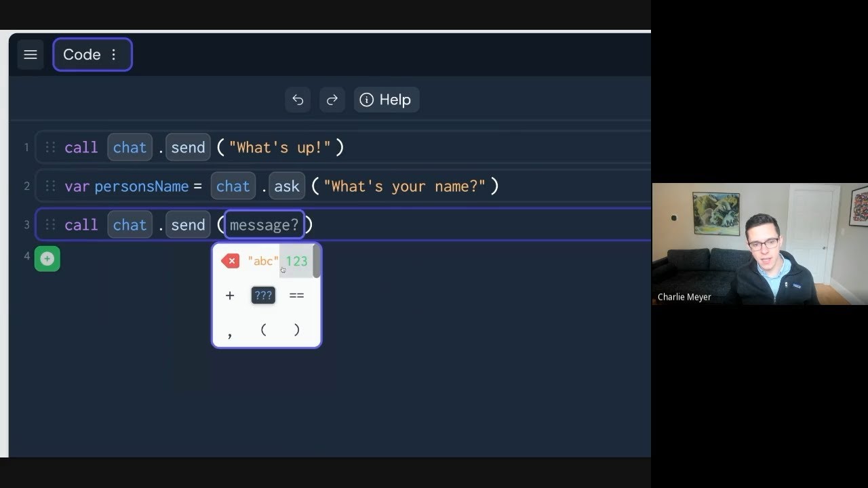This screenshot has width=868, height=488.
Task: Select the == equality block in the popup
Action: pyautogui.click(x=297, y=295)
